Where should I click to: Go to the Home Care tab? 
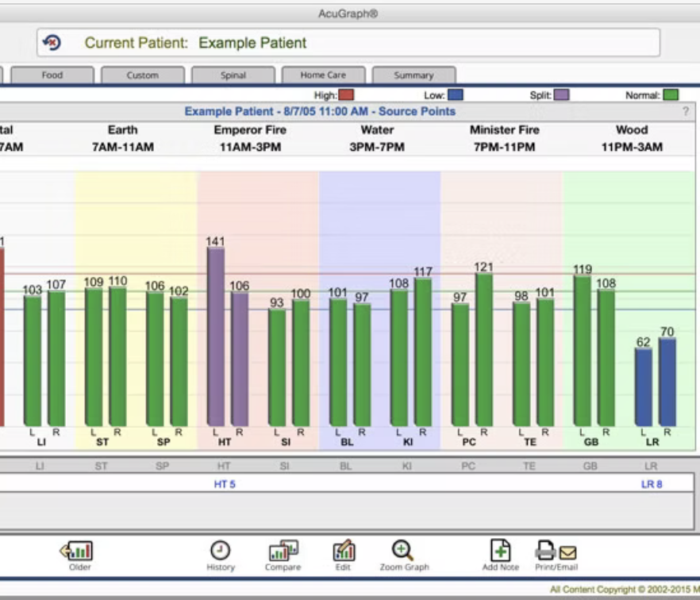point(323,75)
